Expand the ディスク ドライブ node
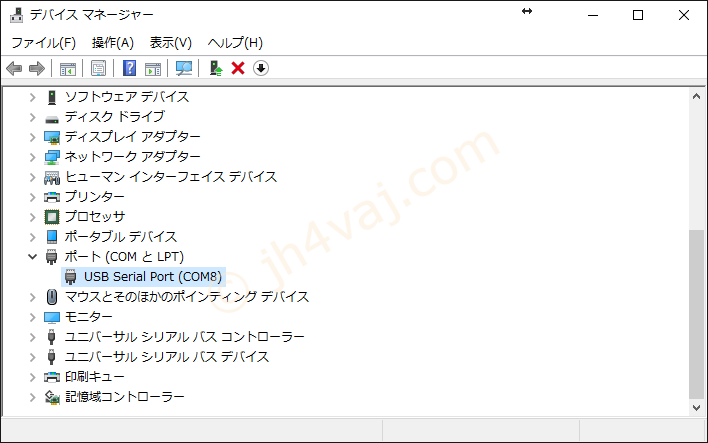Viewport: 708px width, 443px height. click(33, 117)
